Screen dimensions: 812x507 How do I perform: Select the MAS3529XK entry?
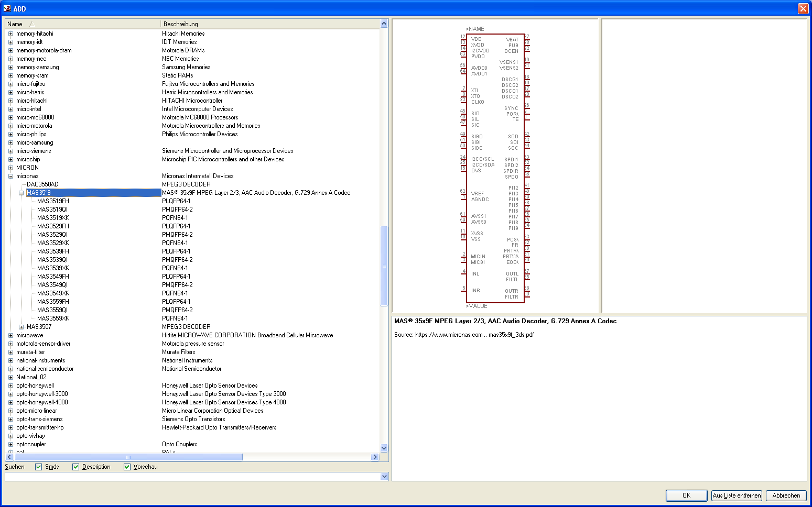tap(53, 243)
